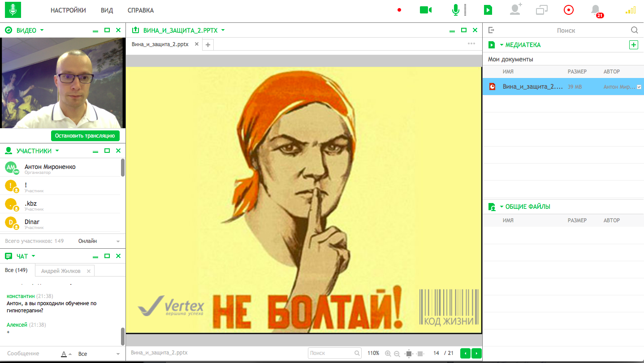Close the Вина_и_защита_2.pptx tab
Viewport: 644px width, 363px height.
pyautogui.click(x=197, y=44)
